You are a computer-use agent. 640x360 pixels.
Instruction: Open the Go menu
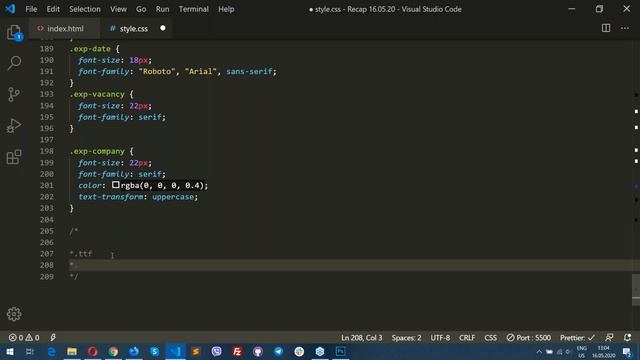tap(141, 9)
